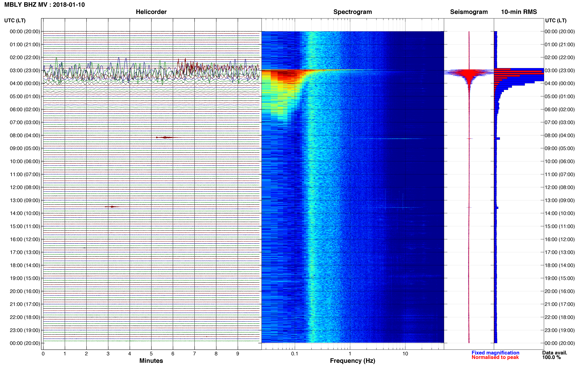Click the 'Fixed magnification' legend text
The height and width of the screenshot is (368, 588).
pos(495,353)
